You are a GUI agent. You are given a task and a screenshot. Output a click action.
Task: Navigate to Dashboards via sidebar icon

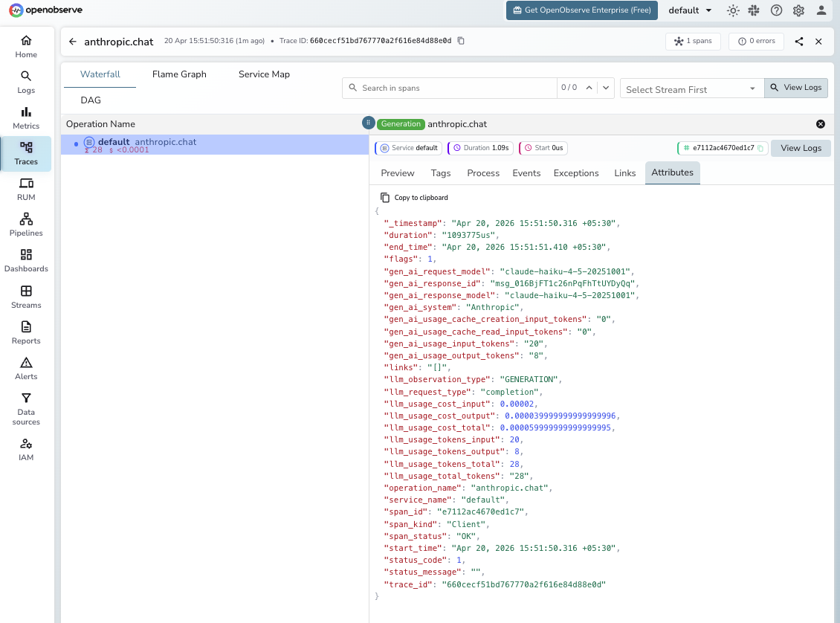click(x=26, y=262)
